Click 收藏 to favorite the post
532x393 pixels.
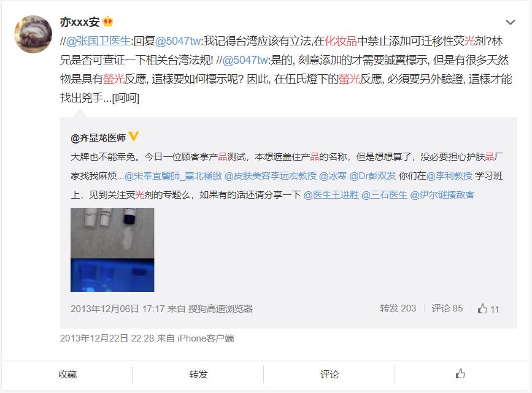click(67, 375)
